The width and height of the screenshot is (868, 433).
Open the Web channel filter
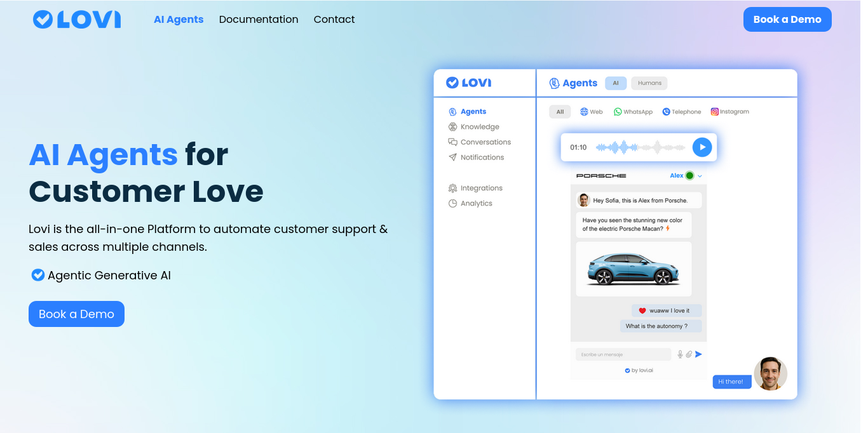[x=591, y=111]
